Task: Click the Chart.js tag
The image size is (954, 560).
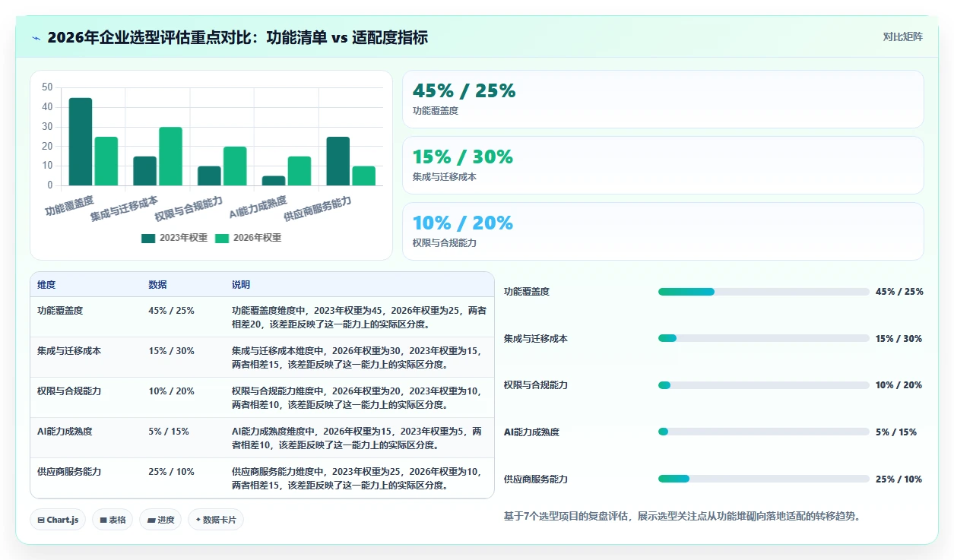Action: (59, 520)
